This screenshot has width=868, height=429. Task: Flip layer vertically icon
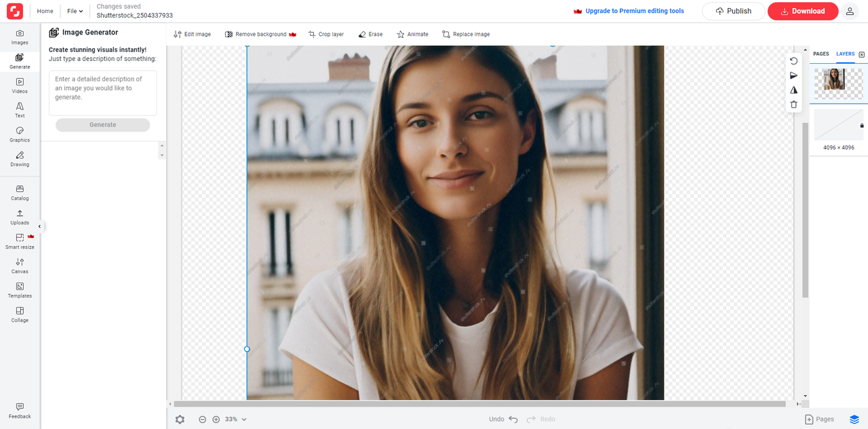pos(794,75)
